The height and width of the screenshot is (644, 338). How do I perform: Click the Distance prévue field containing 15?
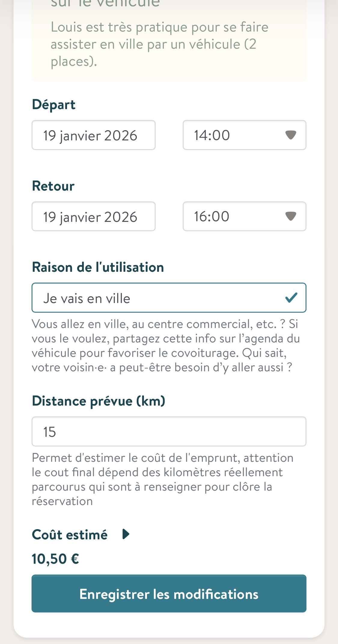click(169, 432)
